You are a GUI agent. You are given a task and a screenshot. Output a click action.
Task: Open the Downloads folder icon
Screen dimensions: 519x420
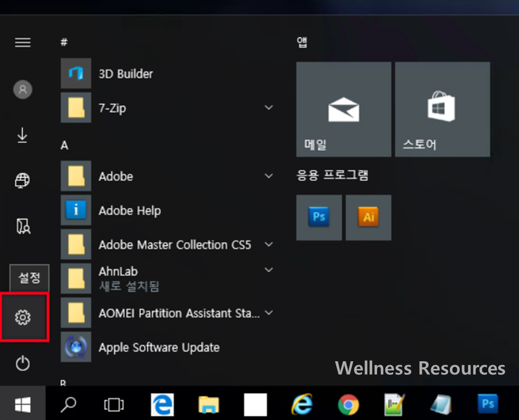point(22,135)
